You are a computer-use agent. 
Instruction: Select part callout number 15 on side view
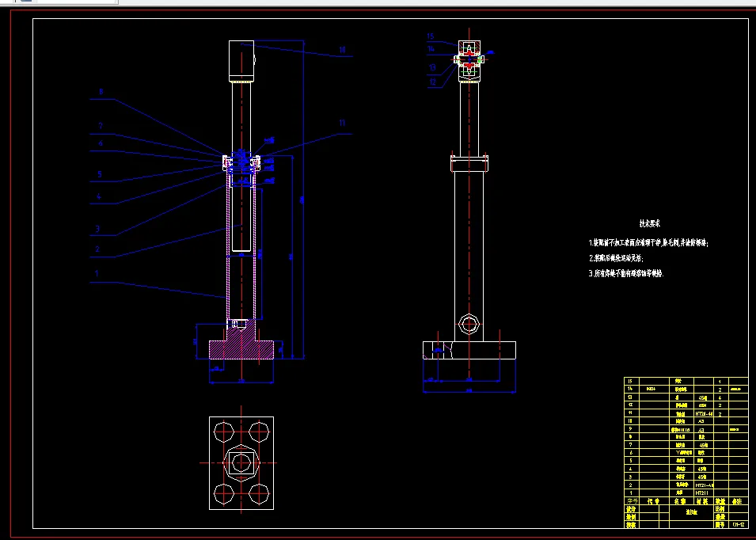pos(431,36)
